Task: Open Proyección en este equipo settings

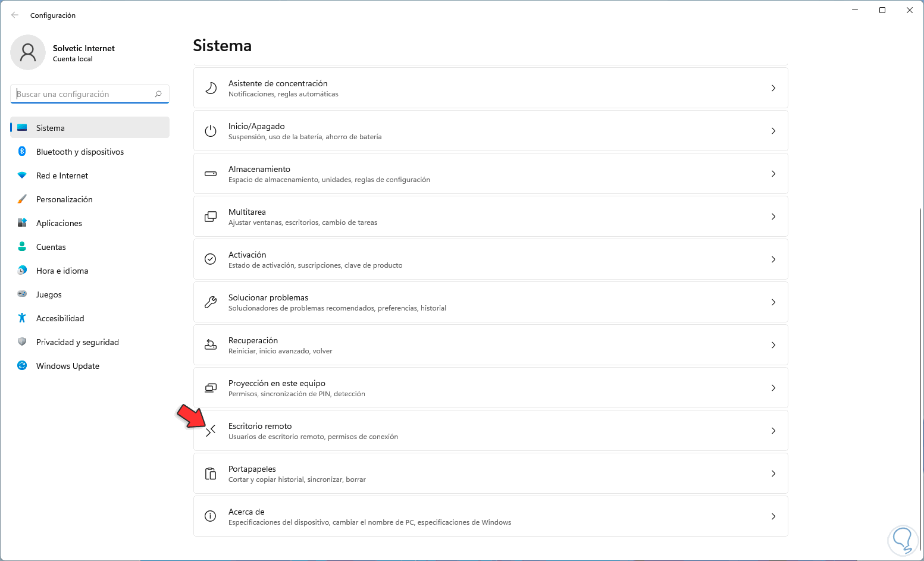Action: coord(490,388)
